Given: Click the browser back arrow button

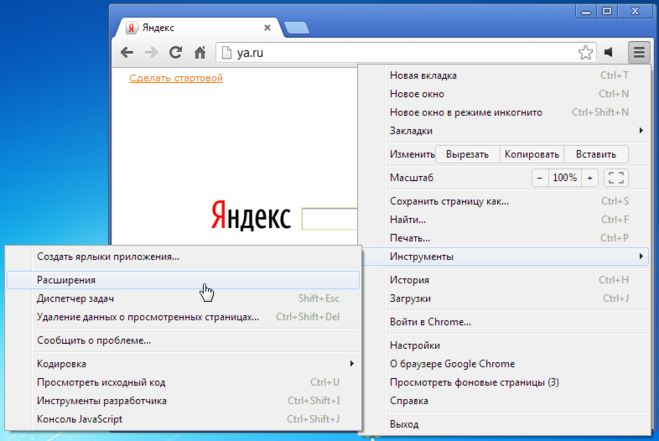Looking at the screenshot, I should (127, 52).
